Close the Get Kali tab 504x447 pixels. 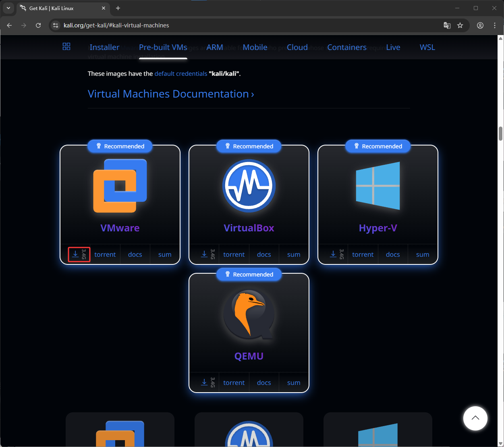pos(104,8)
